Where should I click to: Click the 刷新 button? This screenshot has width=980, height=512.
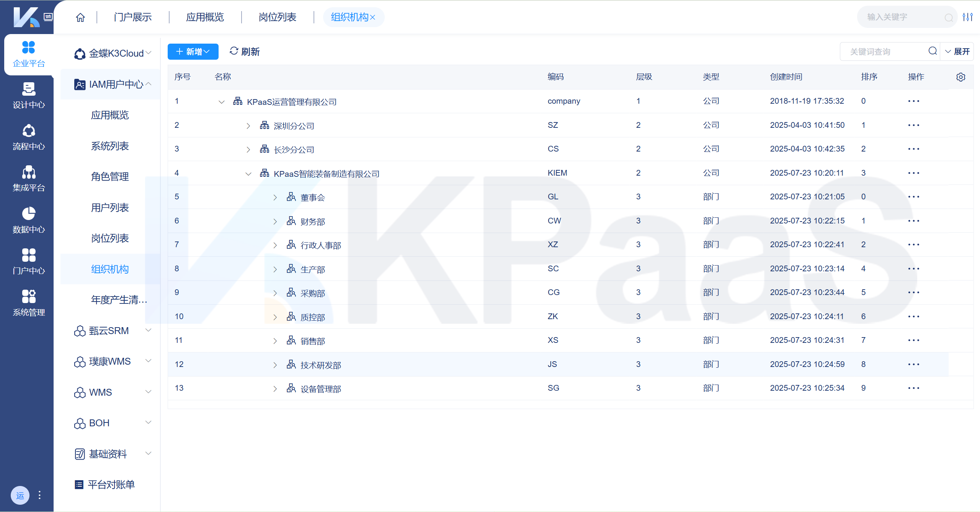pos(245,52)
